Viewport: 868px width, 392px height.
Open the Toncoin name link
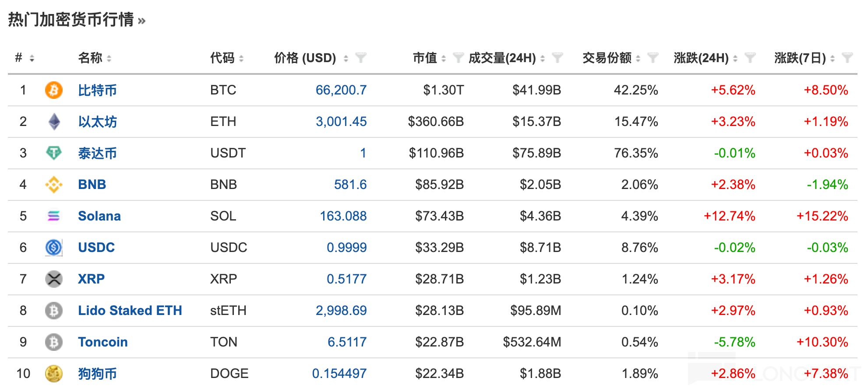tap(102, 342)
